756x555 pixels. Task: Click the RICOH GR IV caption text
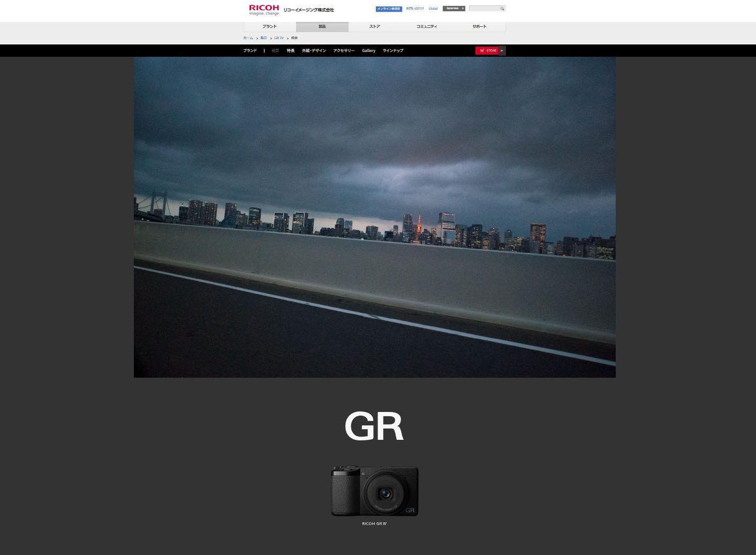pyautogui.click(x=374, y=524)
